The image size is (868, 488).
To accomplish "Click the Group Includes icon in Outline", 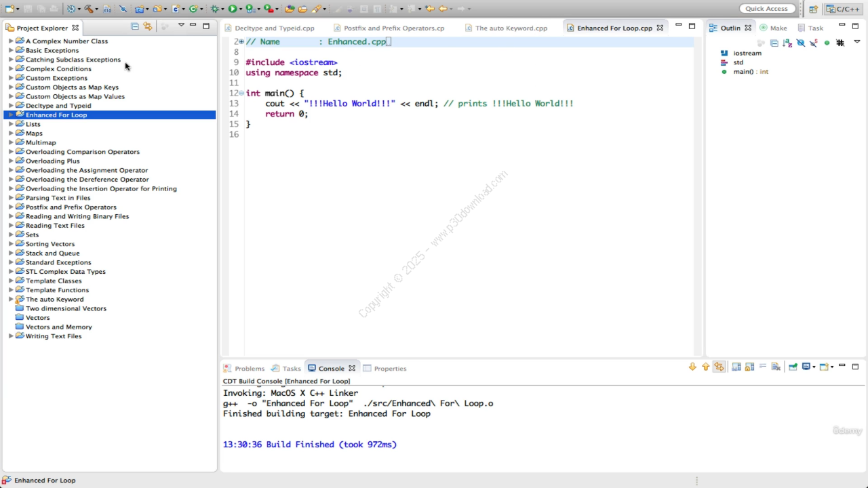I will point(840,43).
